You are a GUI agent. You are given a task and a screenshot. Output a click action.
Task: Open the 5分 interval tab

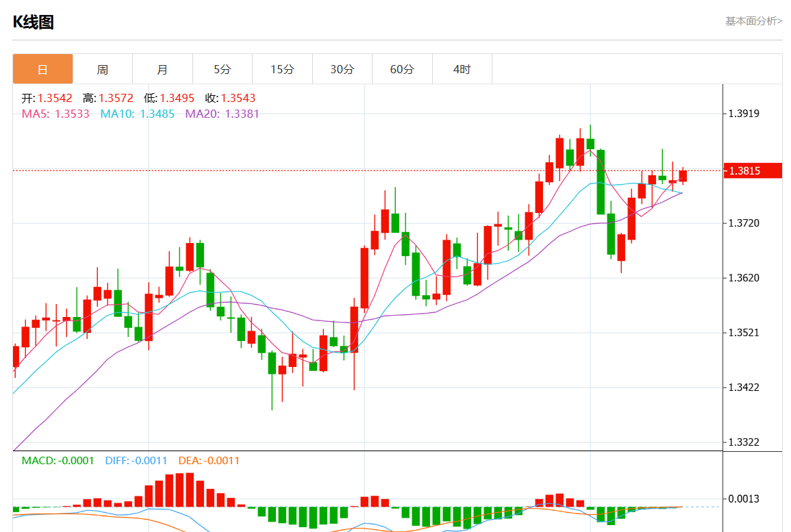click(223, 69)
